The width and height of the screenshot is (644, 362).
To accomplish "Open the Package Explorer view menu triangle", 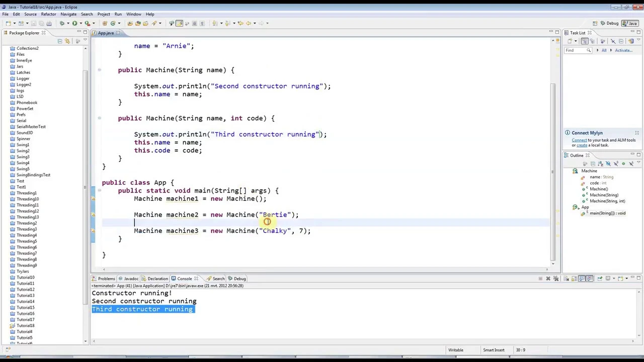I will (x=85, y=40).
